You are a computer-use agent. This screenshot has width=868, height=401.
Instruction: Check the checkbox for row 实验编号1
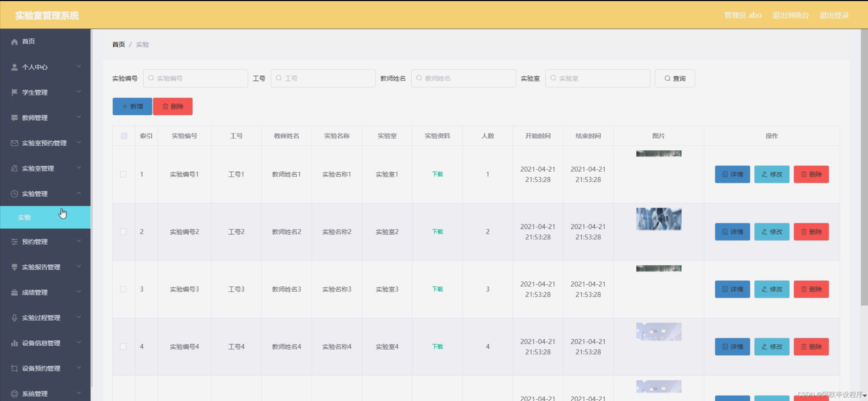[123, 174]
